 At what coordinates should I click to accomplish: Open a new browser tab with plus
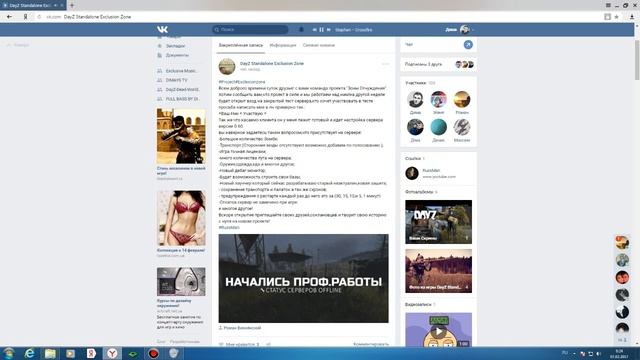[72, 5]
